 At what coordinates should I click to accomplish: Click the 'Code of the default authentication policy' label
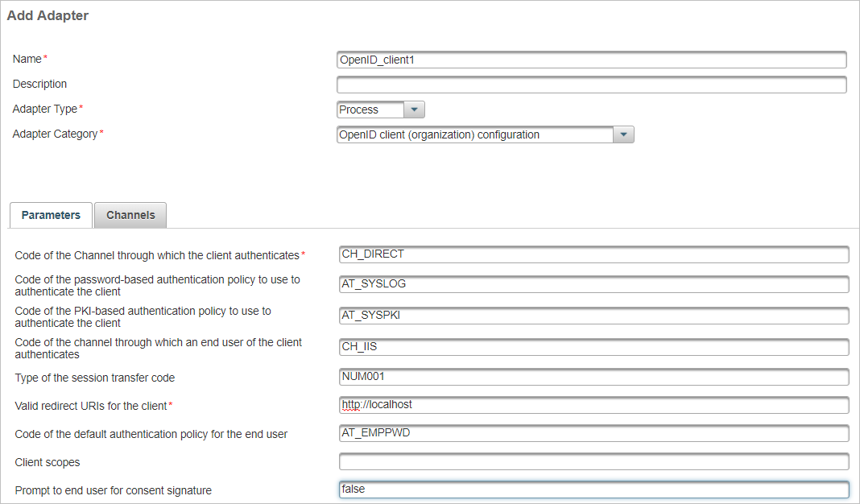pyautogui.click(x=151, y=434)
